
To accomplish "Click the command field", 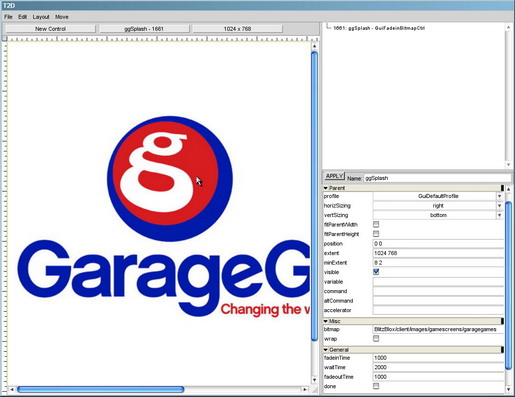I will [x=438, y=291].
